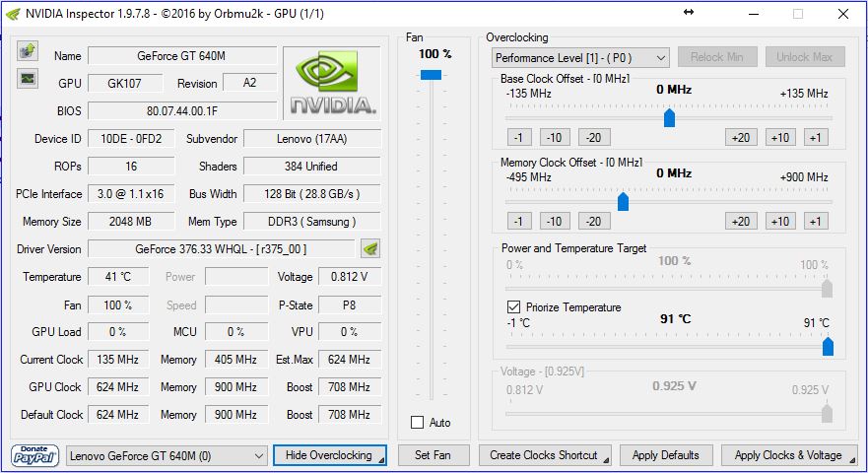Click the Memory Clock Offset slider handle
Viewport: 868px width, 473px height.
pyautogui.click(x=623, y=202)
